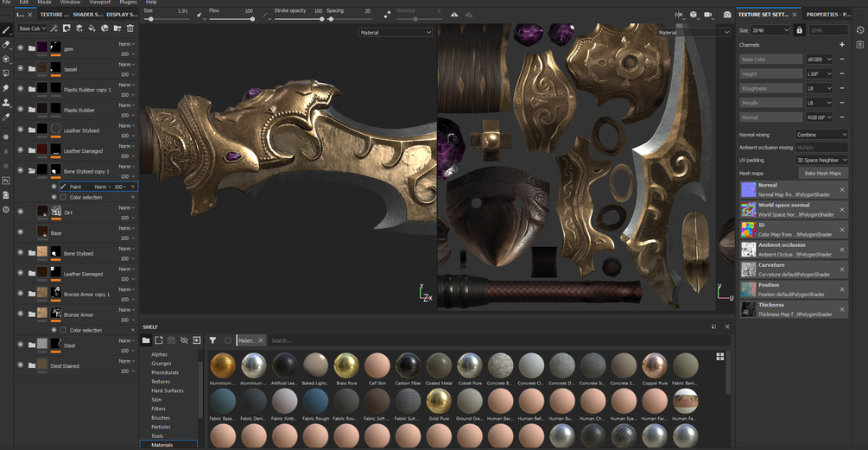The image size is (868, 450).
Task: Open the Mode menu
Action: [x=44, y=3]
